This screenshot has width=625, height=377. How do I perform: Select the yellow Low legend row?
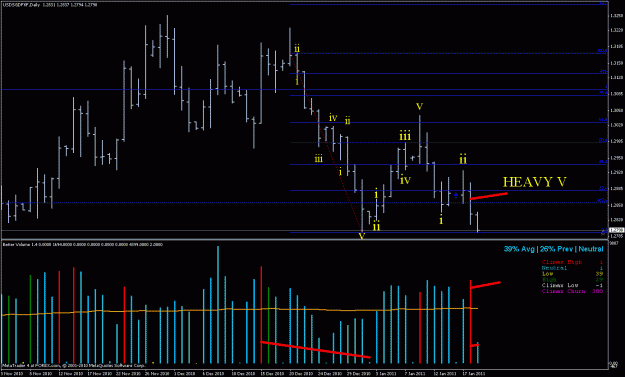coord(572,274)
